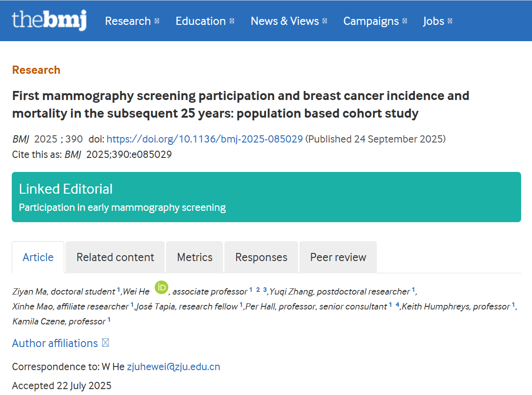The height and width of the screenshot is (395, 532).
Task: Open the Metrics tab
Action: point(195,257)
